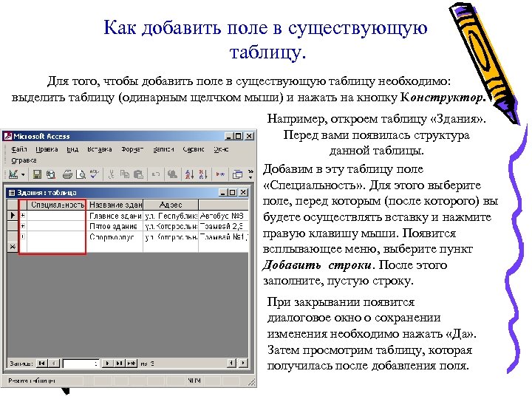Screen dimensions: 532x399
Task: Open the Окно menu
Action: click(x=221, y=149)
